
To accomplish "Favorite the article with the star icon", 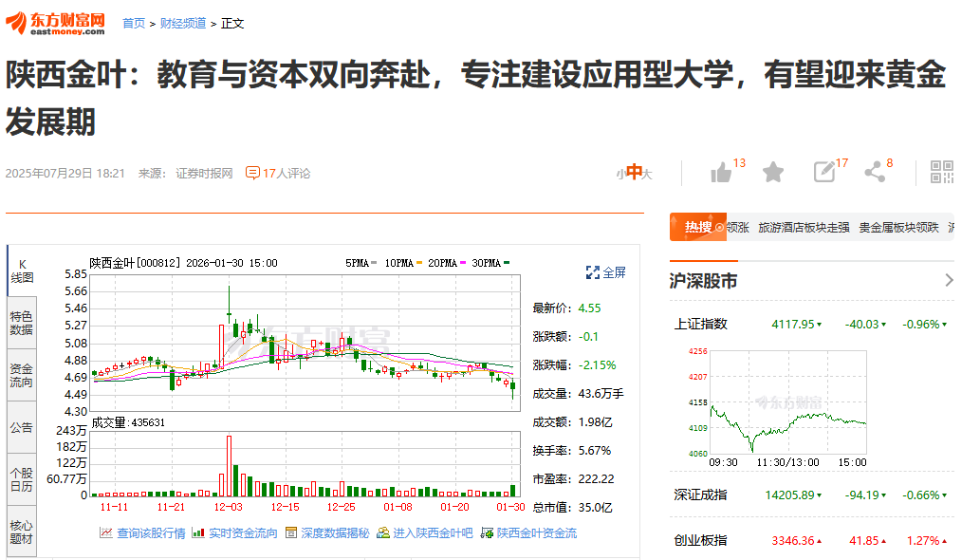I will click(773, 172).
